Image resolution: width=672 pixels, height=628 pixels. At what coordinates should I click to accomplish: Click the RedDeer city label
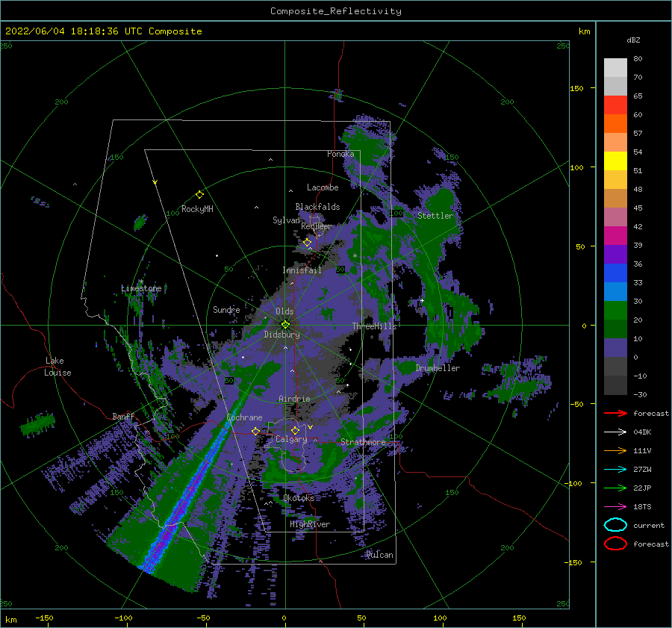[x=317, y=226]
